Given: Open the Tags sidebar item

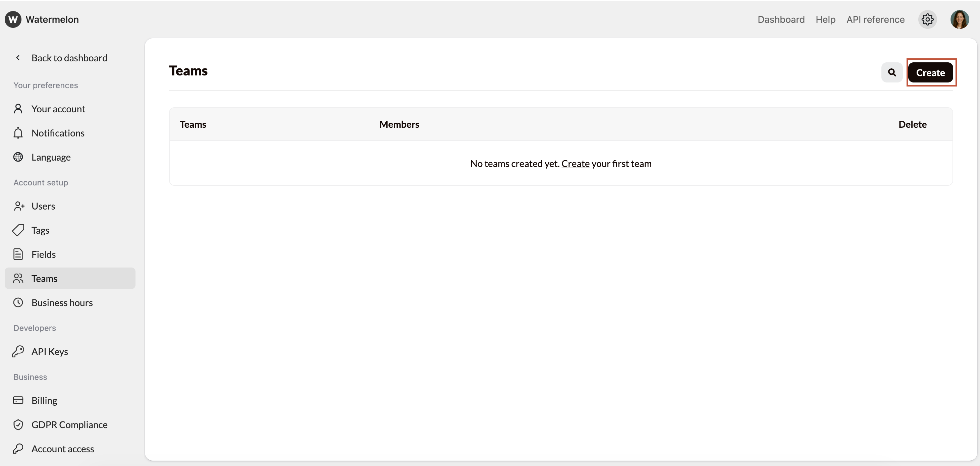Looking at the screenshot, I should pyautogui.click(x=40, y=230).
